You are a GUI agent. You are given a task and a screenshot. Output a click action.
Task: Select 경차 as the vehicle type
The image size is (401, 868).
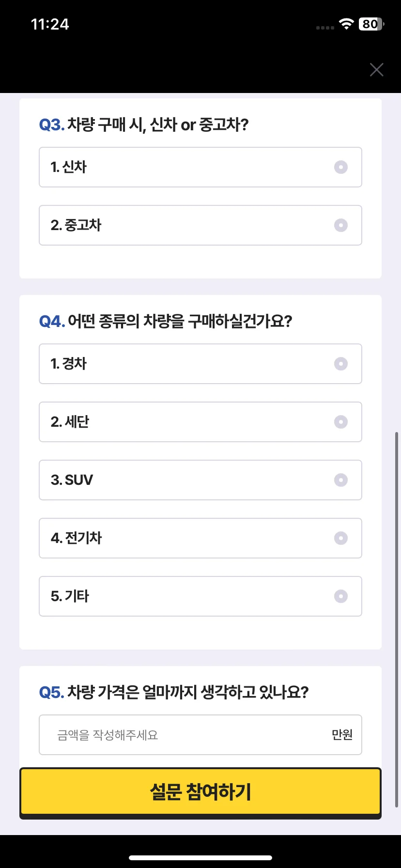click(x=200, y=364)
